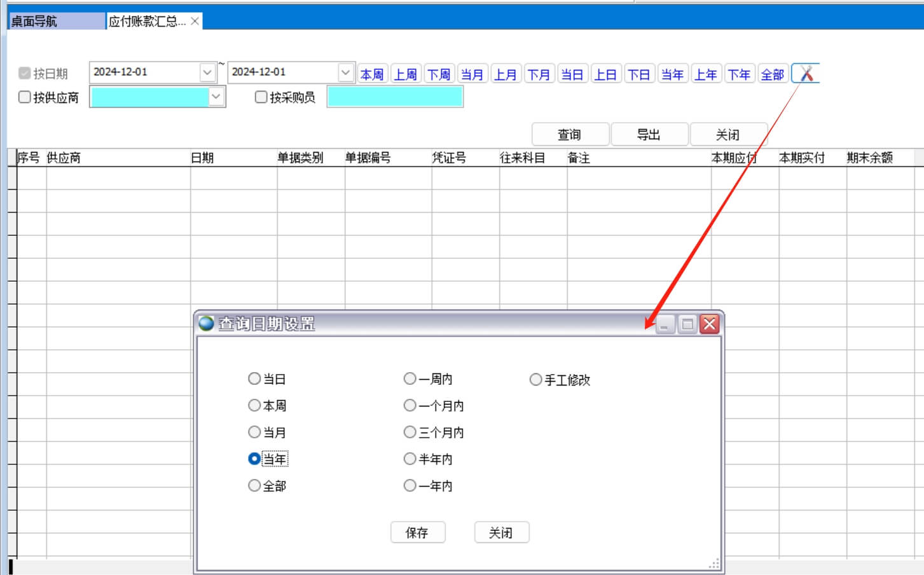Choose the 三个月内 radio option

410,433
